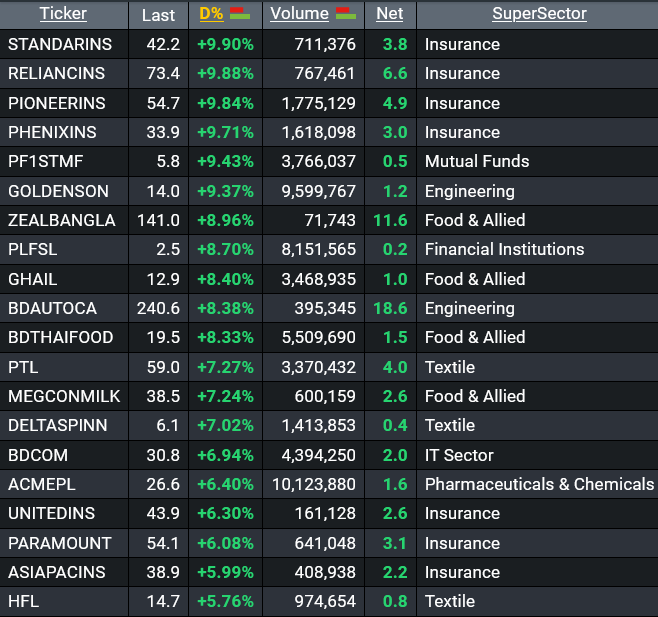Click Financial Institutions sector cell
The image size is (658, 617).
click(x=504, y=249)
